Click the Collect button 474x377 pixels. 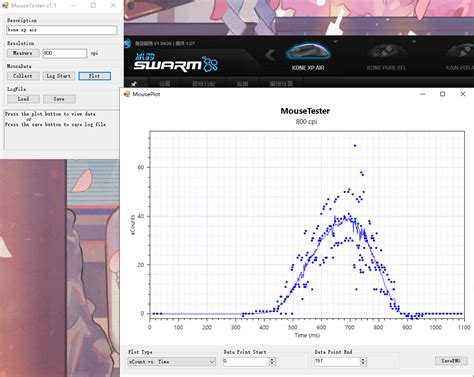[x=23, y=76]
